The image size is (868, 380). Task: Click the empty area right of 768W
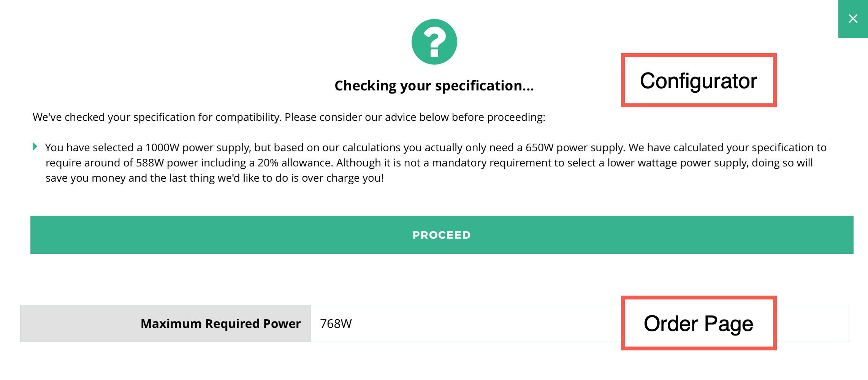click(x=486, y=323)
